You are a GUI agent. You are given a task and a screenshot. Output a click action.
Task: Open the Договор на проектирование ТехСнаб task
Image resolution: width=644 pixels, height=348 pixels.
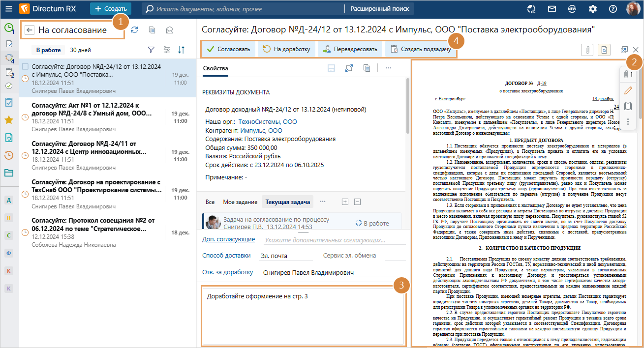point(107,195)
